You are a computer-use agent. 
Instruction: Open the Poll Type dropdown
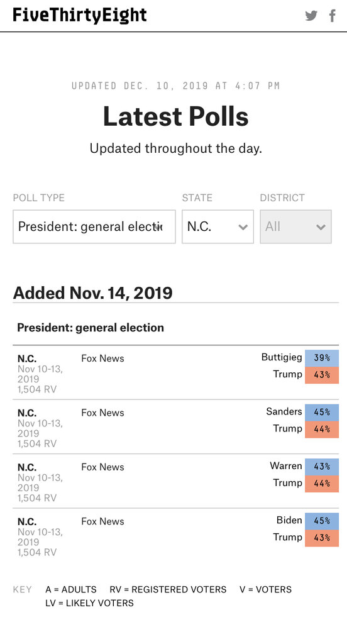pos(94,226)
